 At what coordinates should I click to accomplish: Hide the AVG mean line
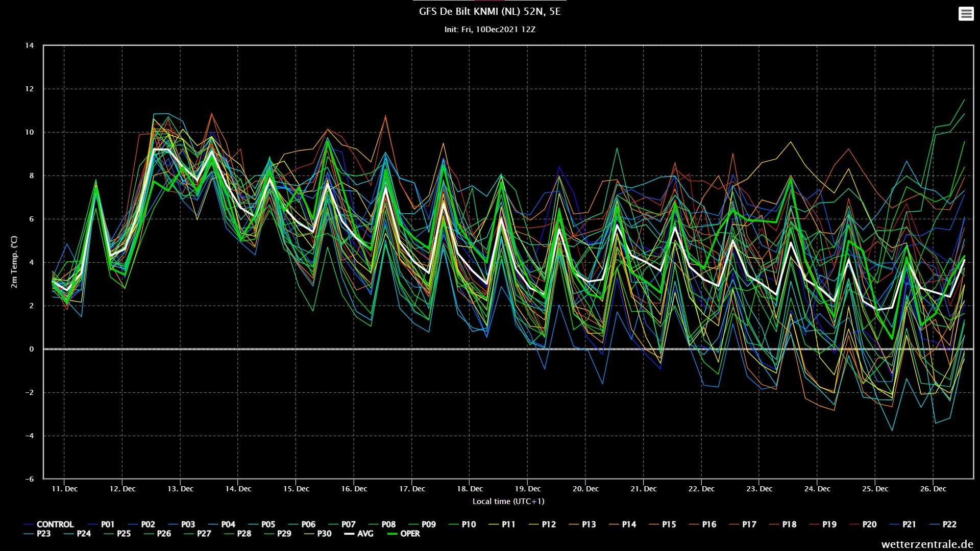tap(365, 534)
